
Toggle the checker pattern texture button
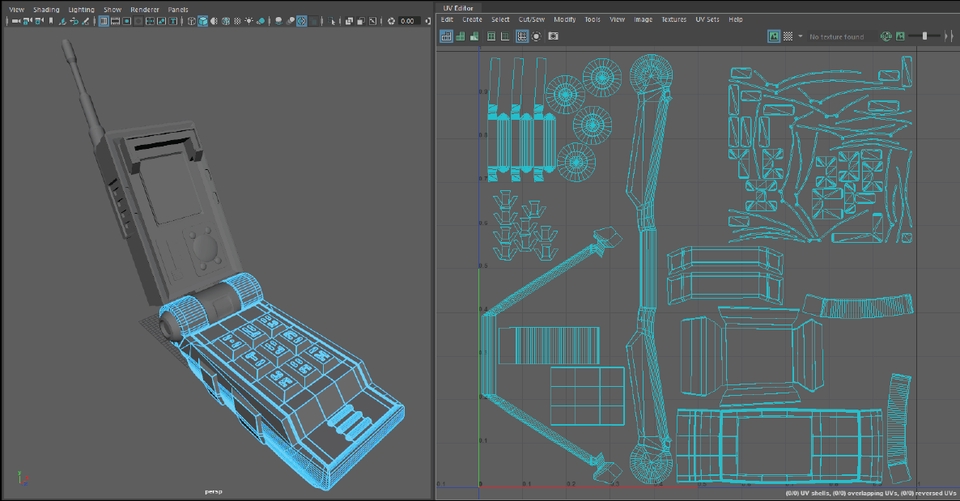tap(788, 36)
